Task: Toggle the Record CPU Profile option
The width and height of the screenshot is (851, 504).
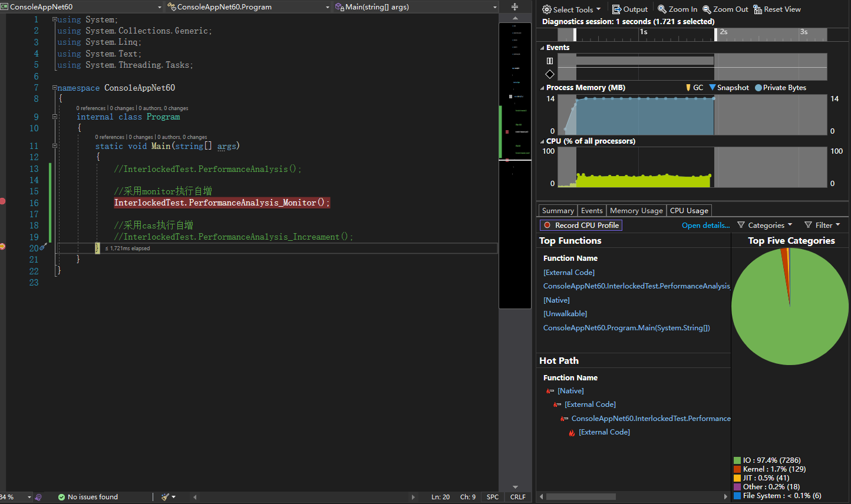Action: click(x=580, y=225)
